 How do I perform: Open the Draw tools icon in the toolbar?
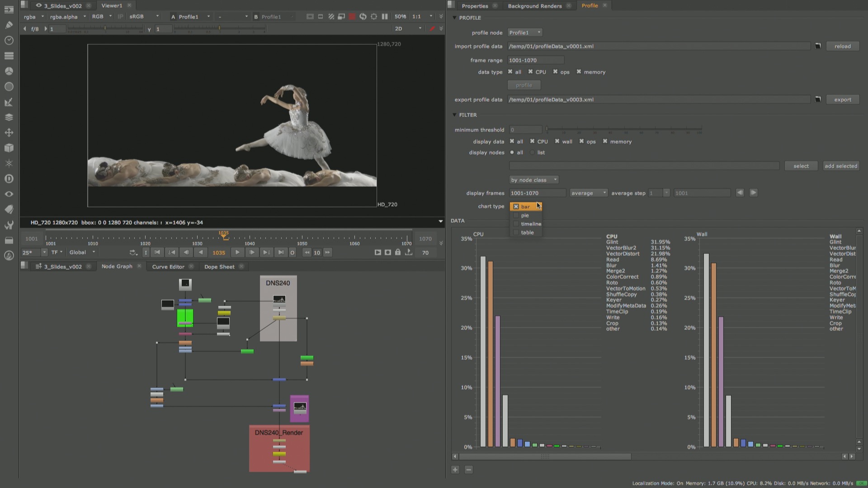pyautogui.click(x=9, y=25)
